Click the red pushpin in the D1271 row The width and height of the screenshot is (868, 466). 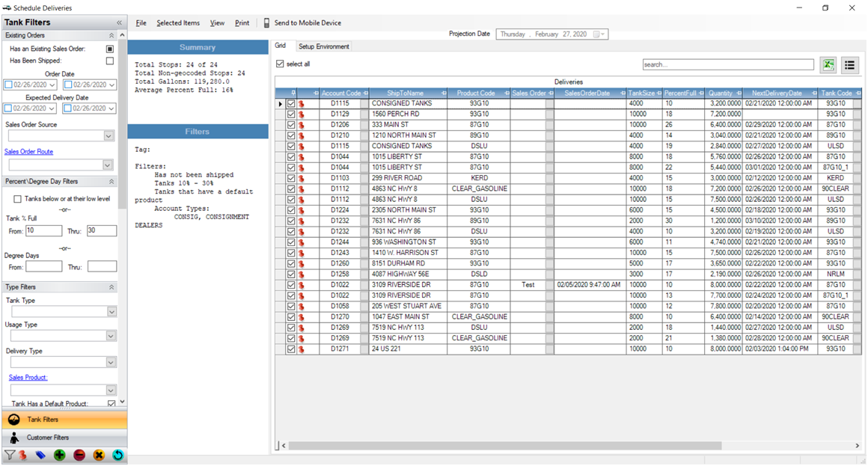pos(302,349)
